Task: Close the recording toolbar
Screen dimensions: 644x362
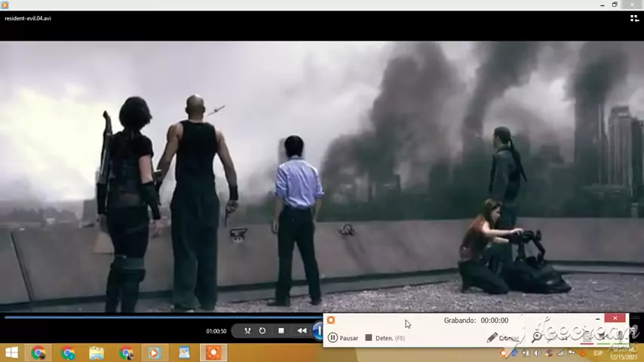Action: pos(615,319)
